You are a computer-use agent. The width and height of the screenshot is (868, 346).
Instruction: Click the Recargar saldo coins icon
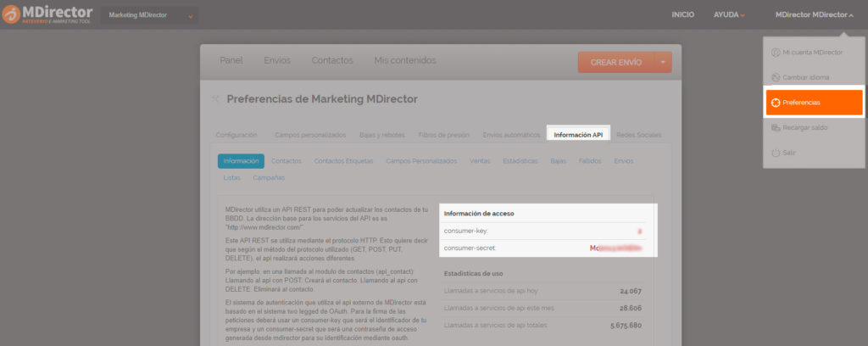coord(775,127)
